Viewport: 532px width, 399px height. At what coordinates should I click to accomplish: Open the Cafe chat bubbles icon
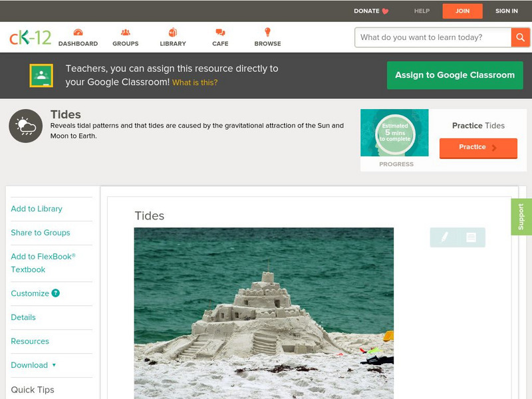click(x=220, y=32)
